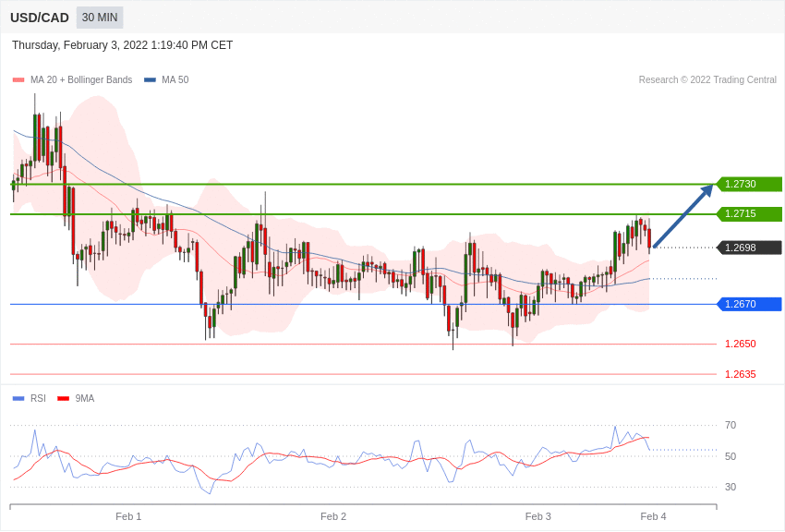This screenshot has width=785, height=532.
Task: Click the Research © 2022 Trading Central credit
Action: tap(707, 79)
